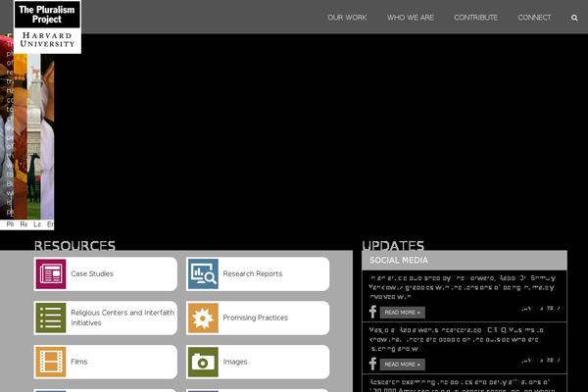The image size is (588, 392).
Task: Click READ MORE under the Masjid post
Action: pyautogui.click(x=403, y=365)
